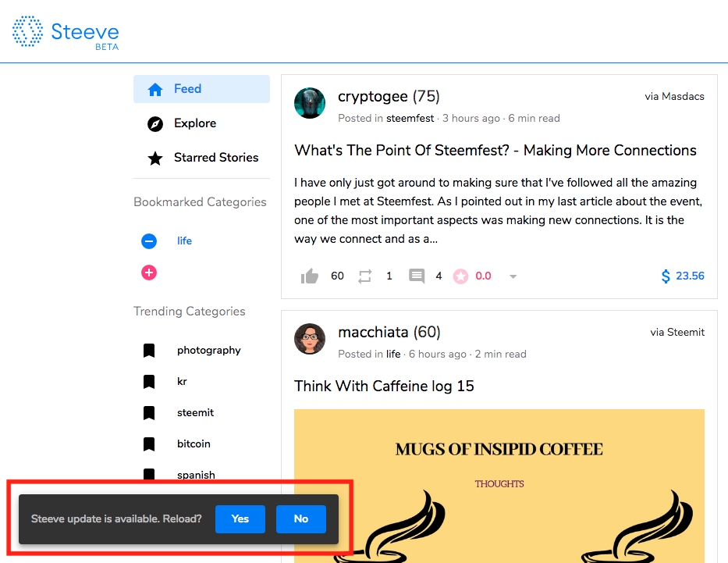The width and height of the screenshot is (728, 563).
Task: Open the macchiata (60) author name
Action: tap(389, 332)
